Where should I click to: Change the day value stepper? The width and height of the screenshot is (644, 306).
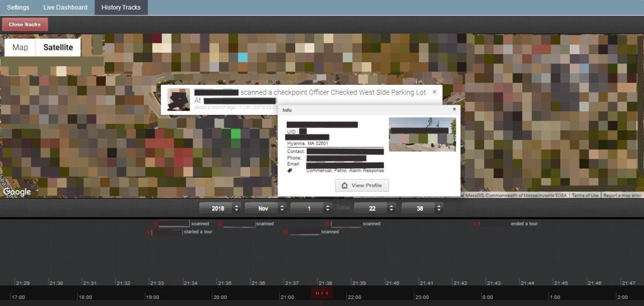(327, 208)
